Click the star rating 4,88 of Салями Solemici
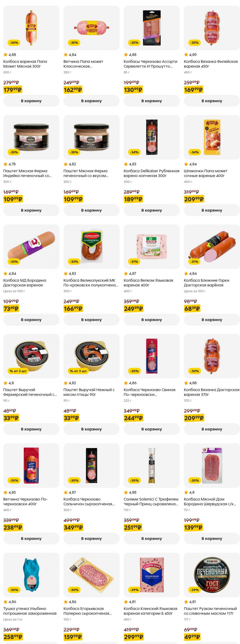The height and width of the screenshot is (644, 240). click(130, 492)
